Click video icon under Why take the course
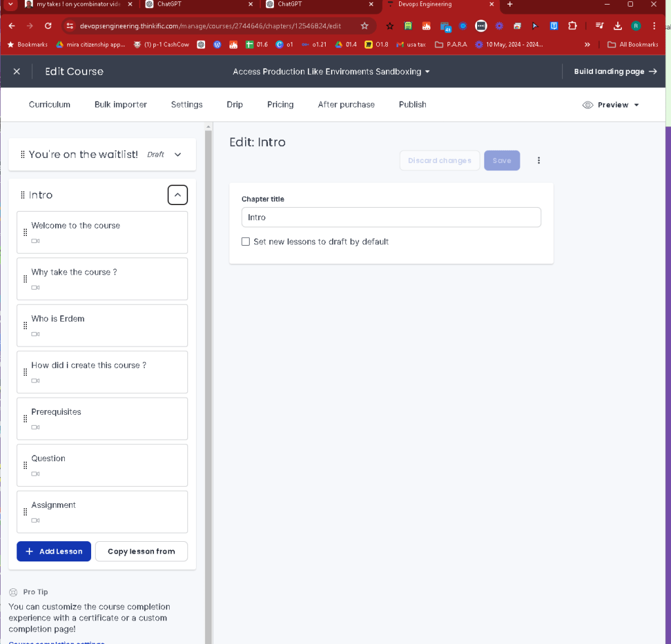The height and width of the screenshot is (644, 671). pyautogui.click(x=35, y=288)
